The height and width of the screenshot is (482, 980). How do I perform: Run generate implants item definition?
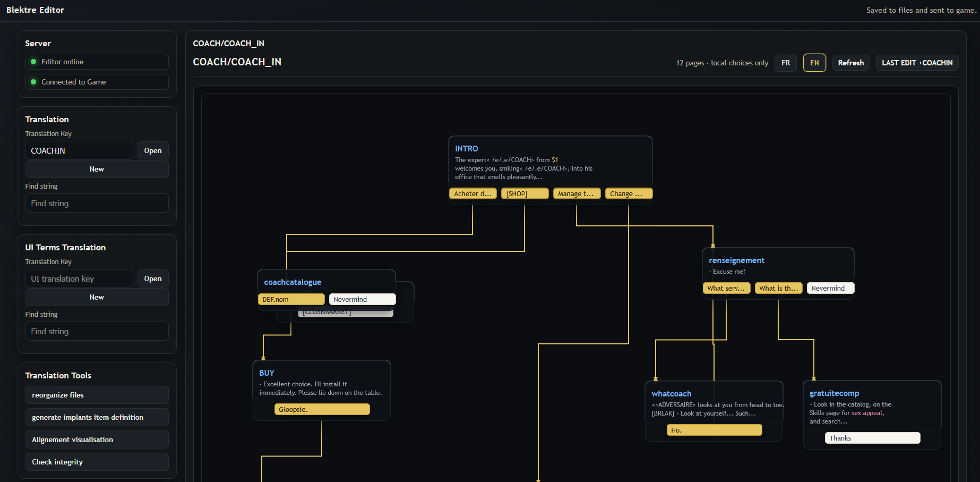97,418
